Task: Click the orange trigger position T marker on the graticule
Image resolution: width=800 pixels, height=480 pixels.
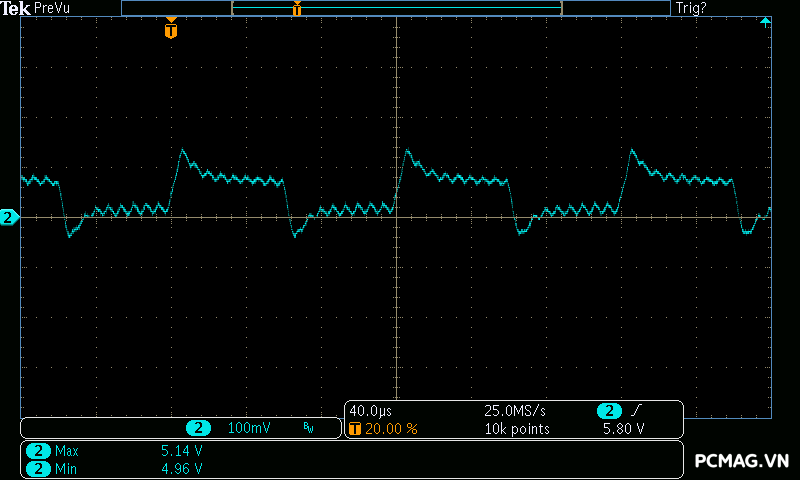Action: tap(171, 30)
